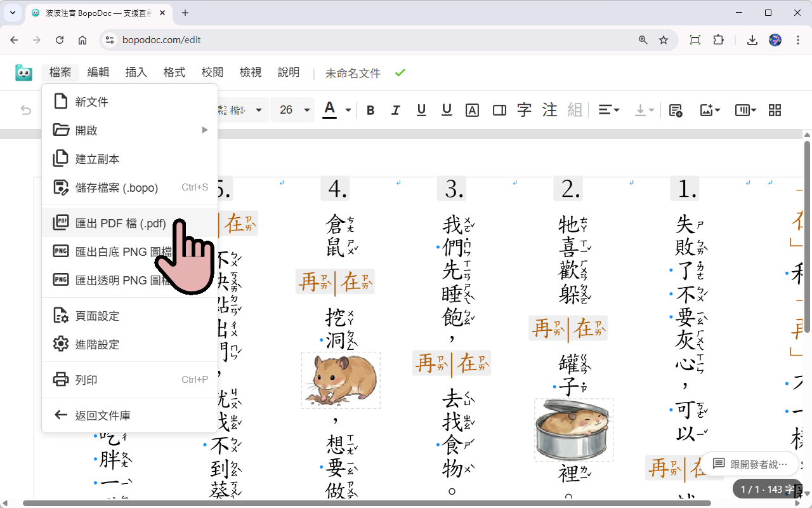Click 返回文件庫 to return

(x=103, y=415)
